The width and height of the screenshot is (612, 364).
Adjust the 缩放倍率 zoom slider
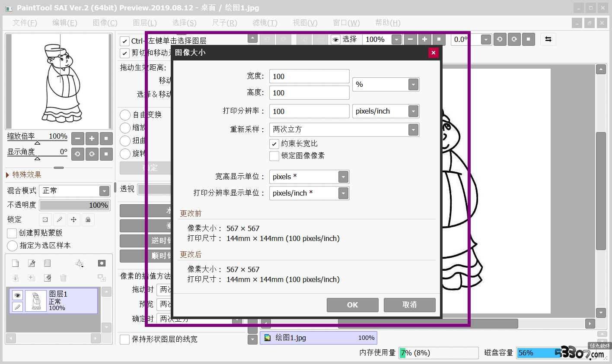37,142
